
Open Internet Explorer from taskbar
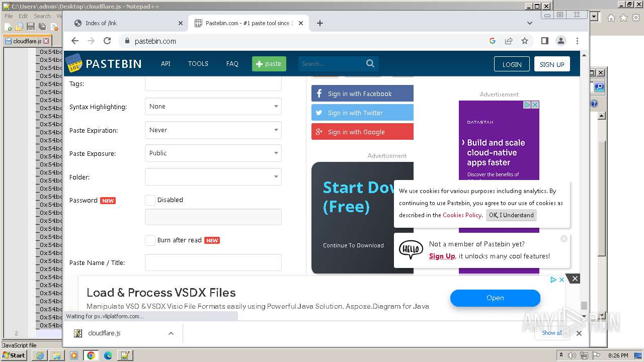(x=40, y=355)
